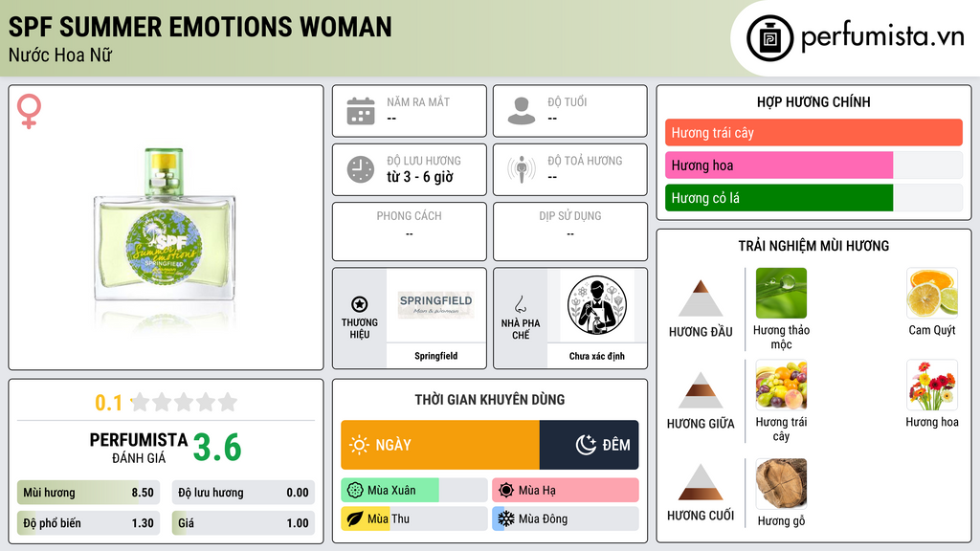Click the Độ lưu hương 0.00 score bar

tap(243, 493)
